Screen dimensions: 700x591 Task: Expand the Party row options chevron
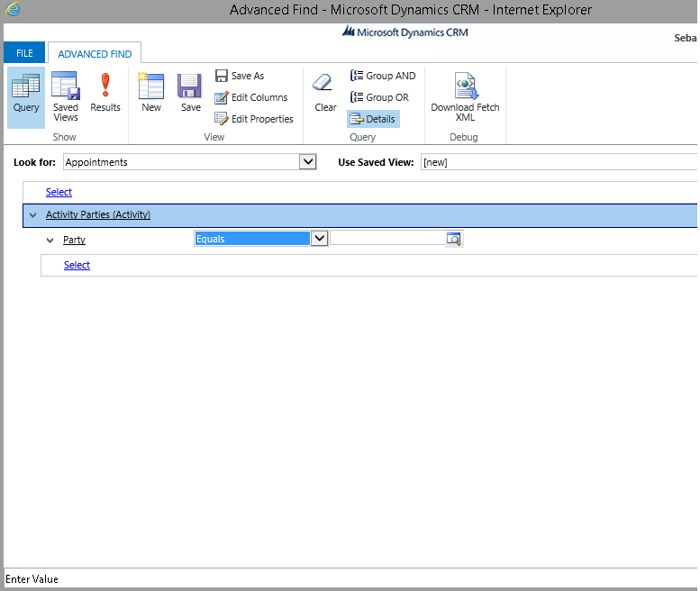click(50, 241)
